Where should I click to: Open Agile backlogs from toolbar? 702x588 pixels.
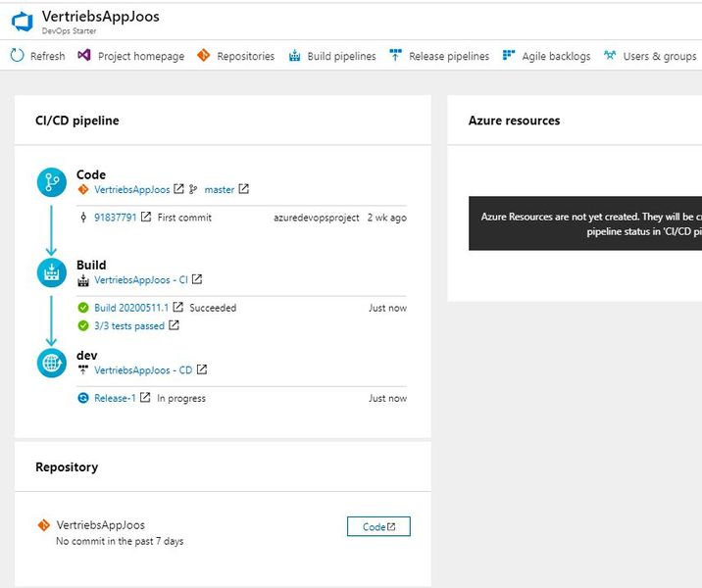pos(557,56)
